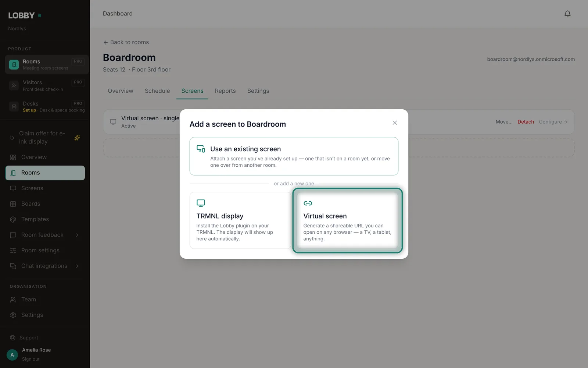Click the Settings gear icon in sidebar
This screenshot has height=368, width=588.
[x=13, y=315]
